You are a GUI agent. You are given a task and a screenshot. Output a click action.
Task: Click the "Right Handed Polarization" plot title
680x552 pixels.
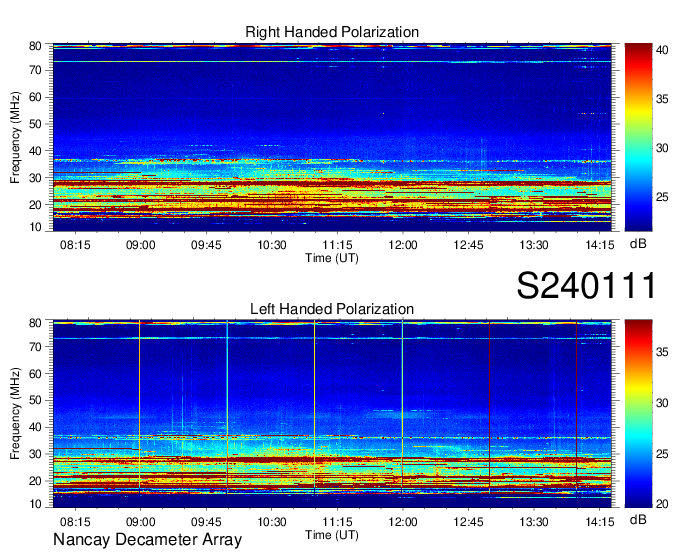click(x=332, y=32)
